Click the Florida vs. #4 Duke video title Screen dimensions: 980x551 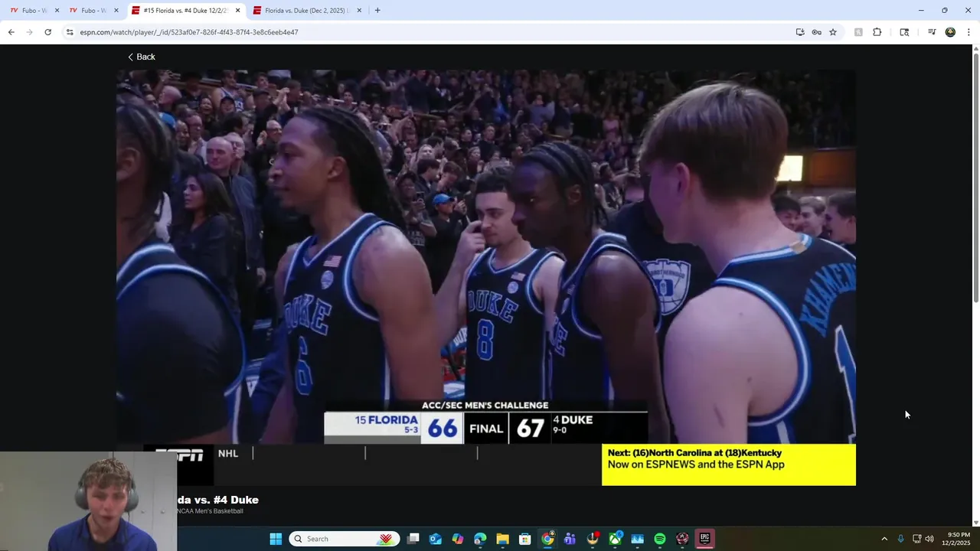pos(217,500)
